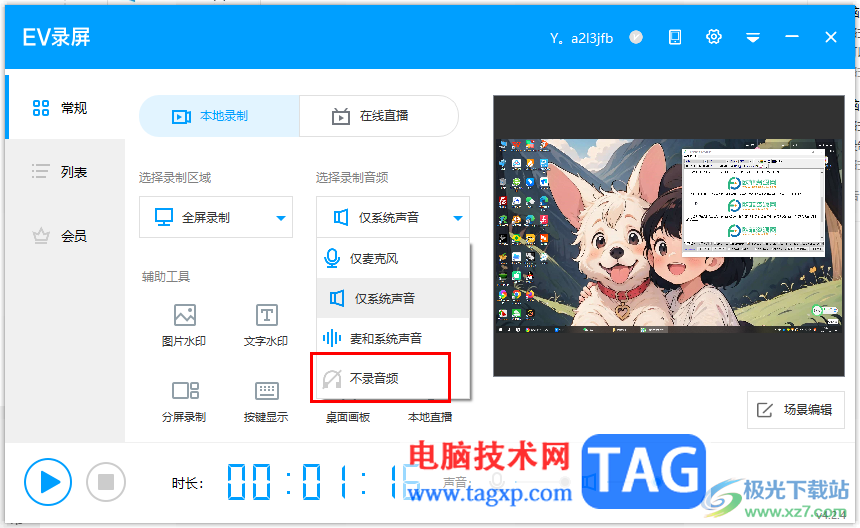Open the 图片水印 tool
The image size is (860, 528).
pyautogui.click(x=184, y=325)
